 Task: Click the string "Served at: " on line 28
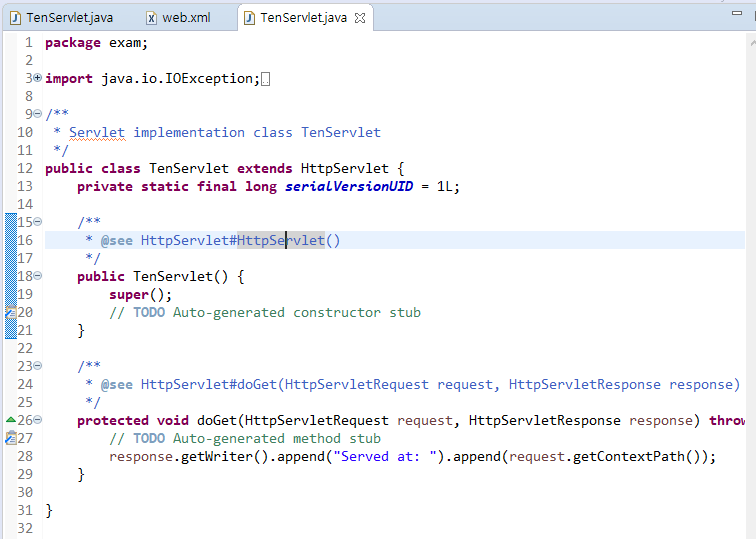tap(385, 457)
